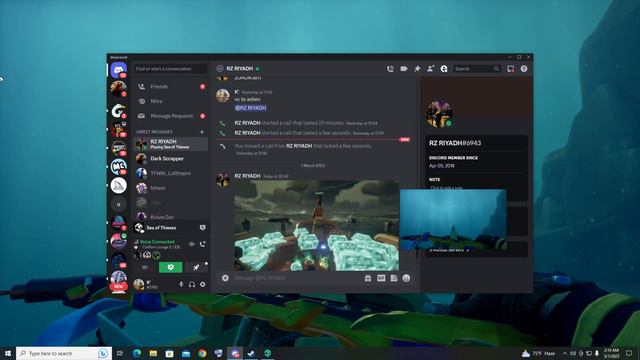The image size is (640, 360).
Task: Toggle the user profile panel icon
Action: (444, 69)
